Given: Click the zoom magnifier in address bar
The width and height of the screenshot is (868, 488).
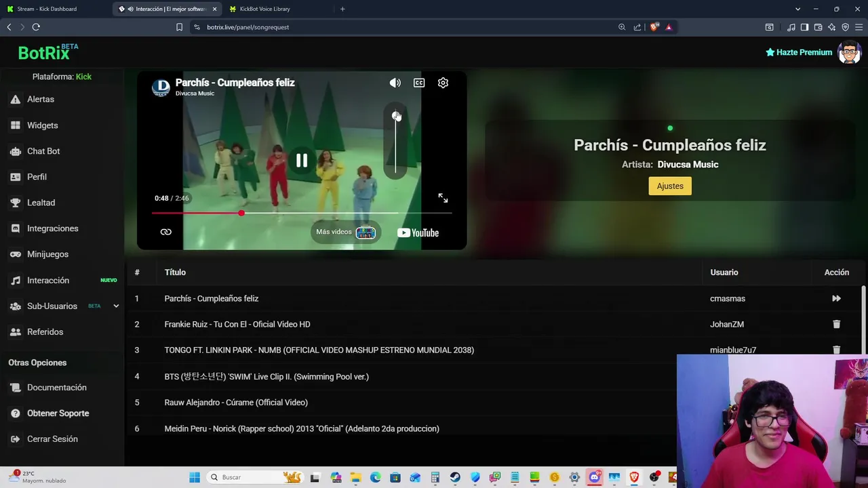Looking at the screenshot, I should 622,27.
